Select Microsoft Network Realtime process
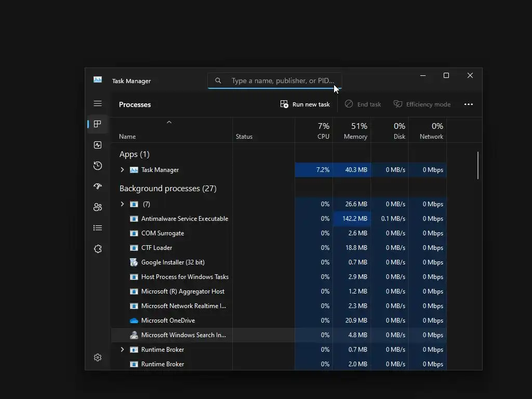Viewport: 532px width, 399px height. (x=279, y=306)
